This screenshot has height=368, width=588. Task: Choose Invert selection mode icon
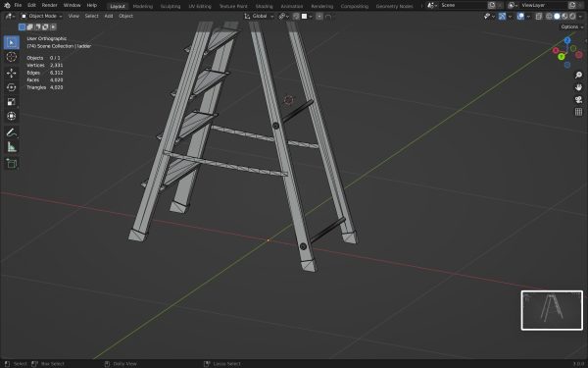click(45, 26)
